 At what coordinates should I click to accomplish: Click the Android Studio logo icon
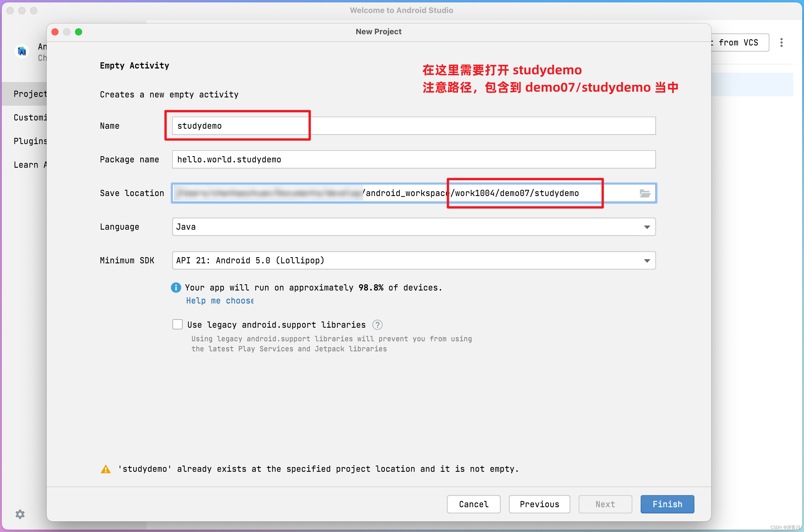pos(22,52)
